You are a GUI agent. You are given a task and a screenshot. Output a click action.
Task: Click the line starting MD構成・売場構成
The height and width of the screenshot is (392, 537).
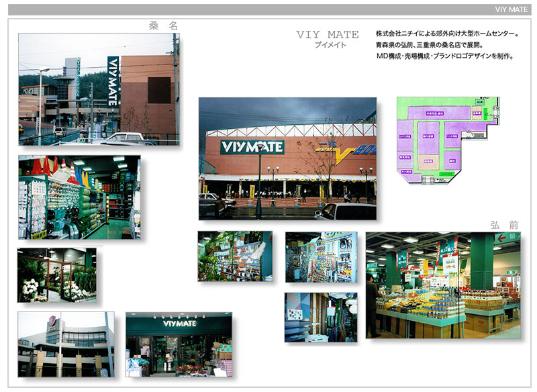(x=445, y=56)
